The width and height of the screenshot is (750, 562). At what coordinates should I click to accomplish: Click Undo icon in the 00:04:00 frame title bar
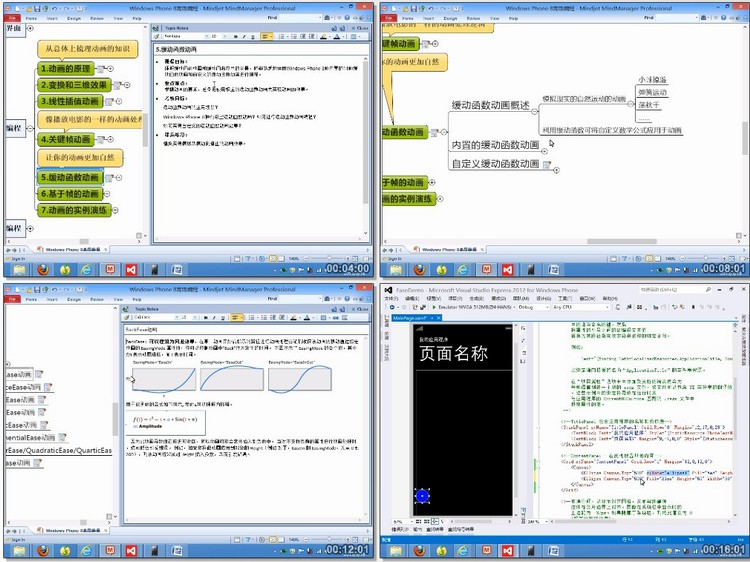[55, 8]
